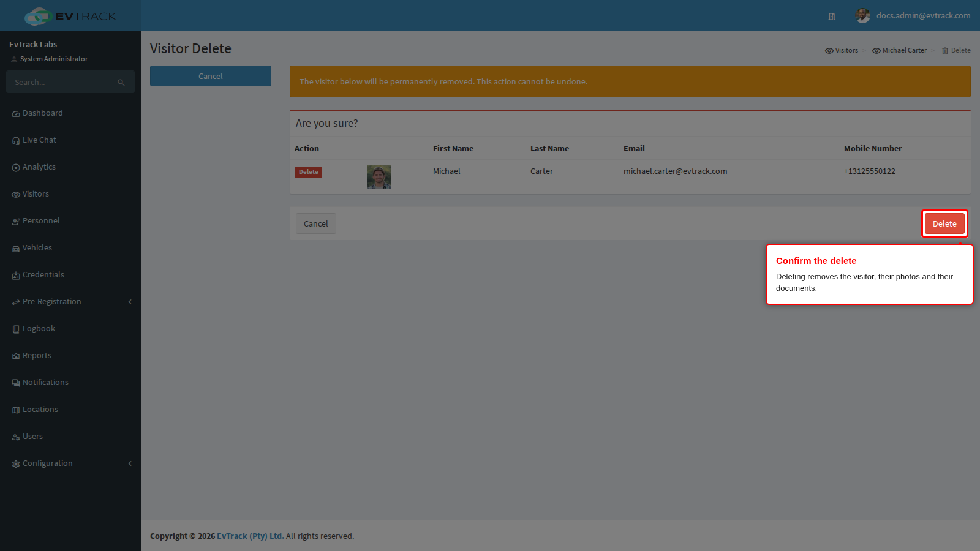This screenshot has width=980, height=551.
Task: Click the Vehicles car icon
Action: pos(16,249)
